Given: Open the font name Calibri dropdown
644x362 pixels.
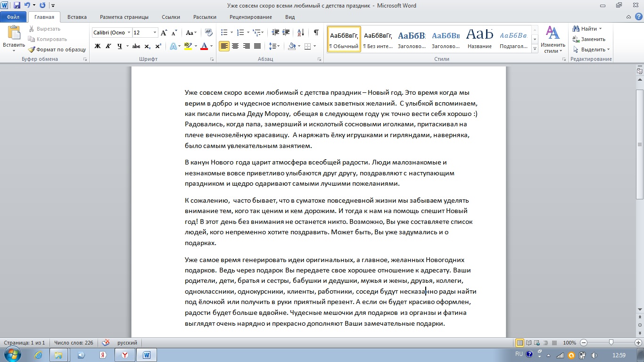Looking at the screenshot, I should 129,33.
